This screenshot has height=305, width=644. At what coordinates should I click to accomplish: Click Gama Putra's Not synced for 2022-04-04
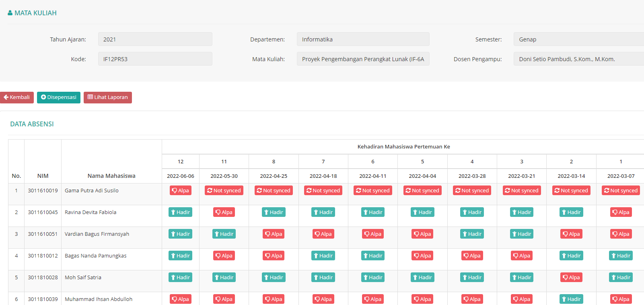point(422,190)
